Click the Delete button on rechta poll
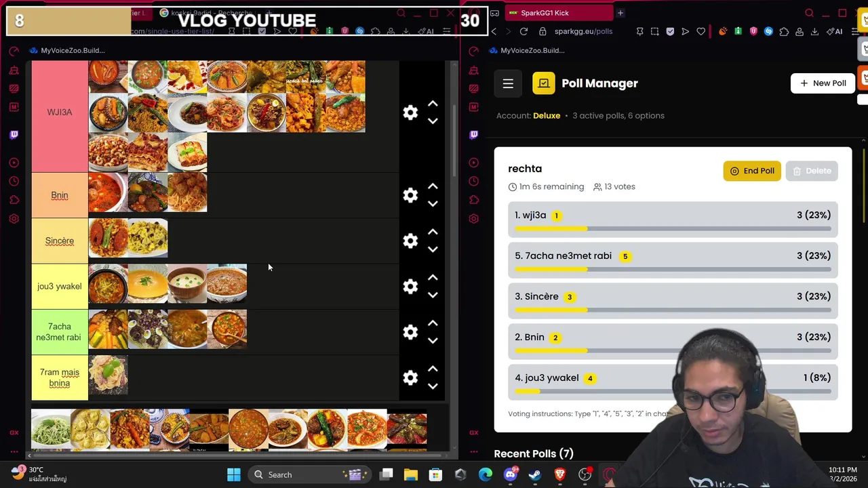This screenshot has width=868, height=488. (x=812, y=171)
